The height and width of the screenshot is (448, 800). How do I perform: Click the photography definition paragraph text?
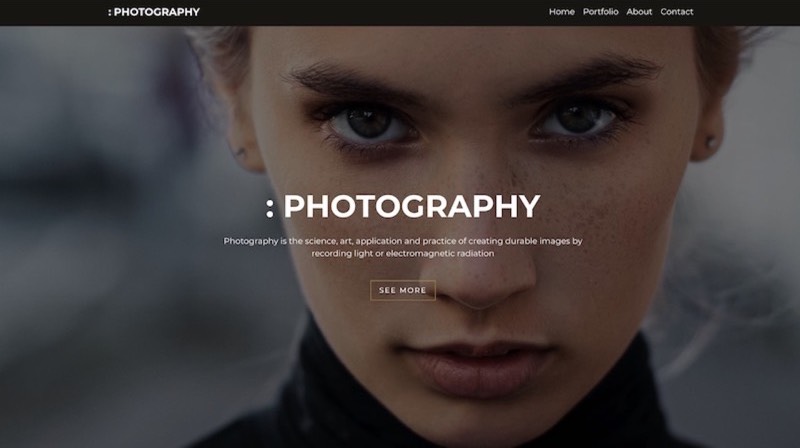[x=403, y=247]
